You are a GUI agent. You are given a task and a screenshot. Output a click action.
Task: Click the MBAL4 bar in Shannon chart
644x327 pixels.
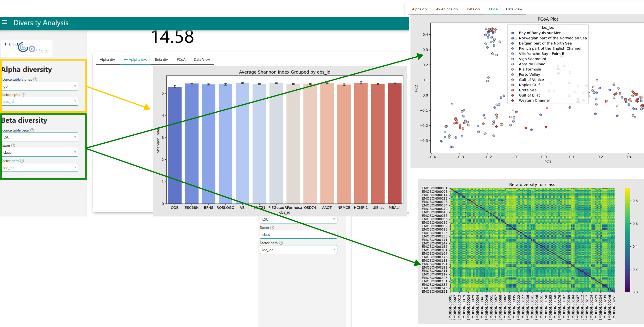tap(394, 143)
